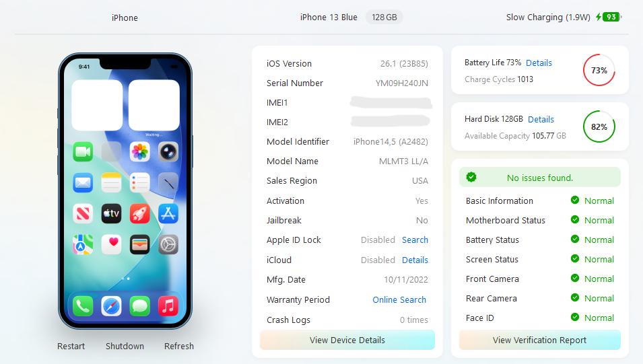Screen dimensions: 643x364
Task: Click the Photos app icon on phone preview
Action: click(140, 151)
